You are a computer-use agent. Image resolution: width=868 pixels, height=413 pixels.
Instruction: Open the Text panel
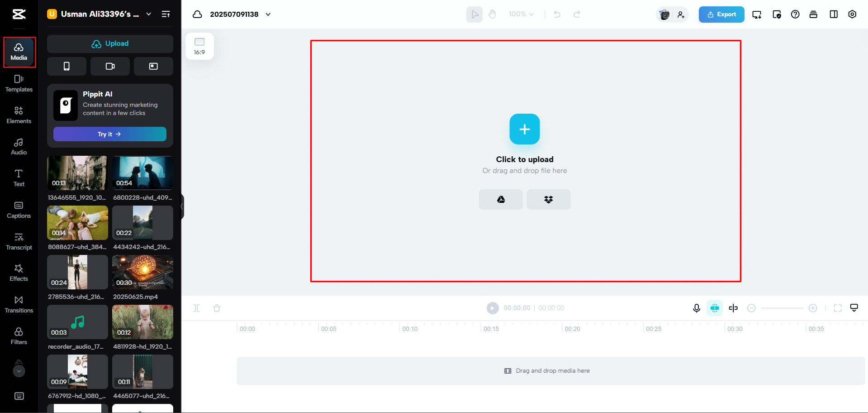coord(19,178)
